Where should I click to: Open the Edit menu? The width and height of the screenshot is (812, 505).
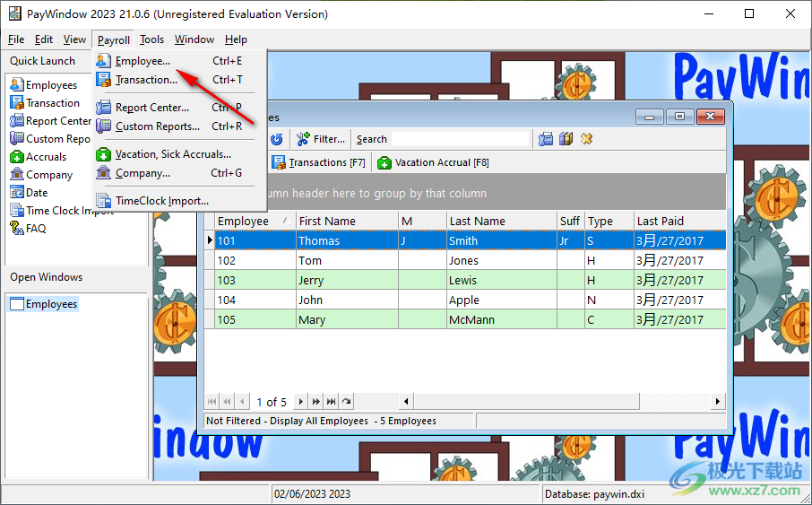coord(44,39)
